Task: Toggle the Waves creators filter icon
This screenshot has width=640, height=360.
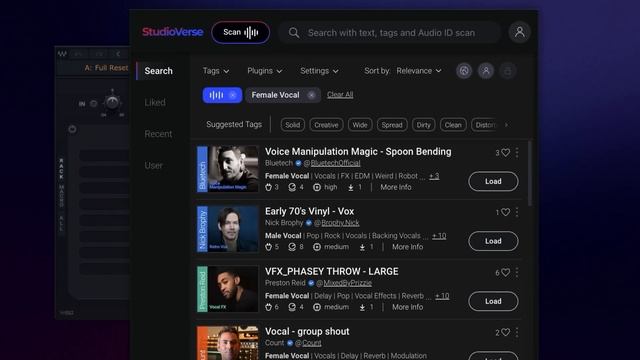Action: [x=464, y=71]
